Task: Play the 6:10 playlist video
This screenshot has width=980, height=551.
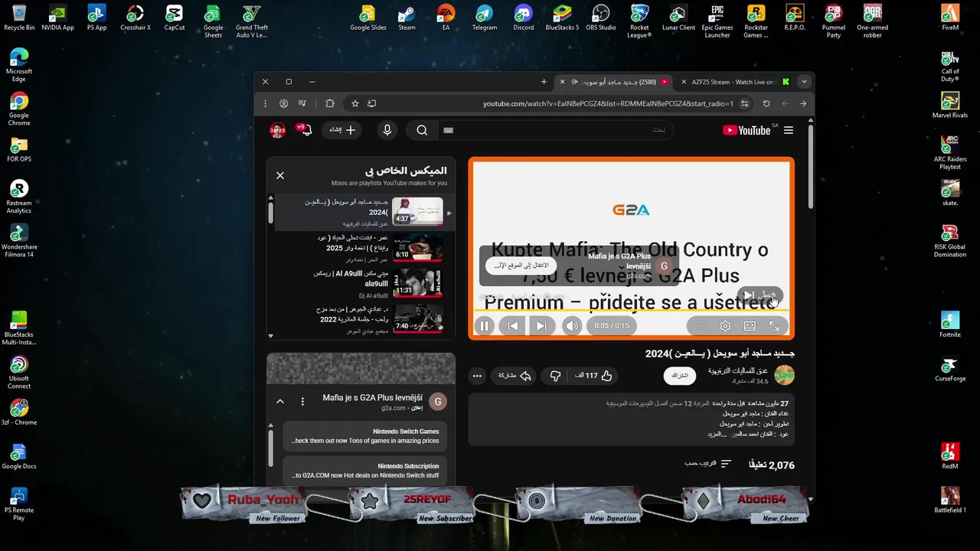Action: [417, 247]
